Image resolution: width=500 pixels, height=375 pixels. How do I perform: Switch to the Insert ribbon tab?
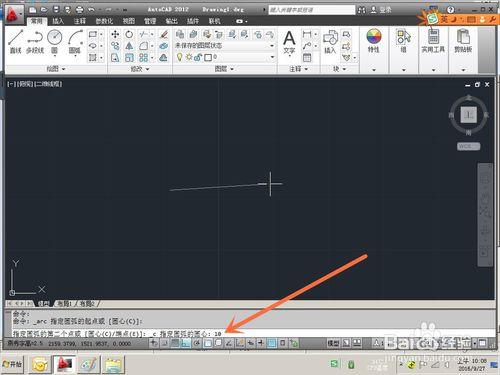(58, 21)
